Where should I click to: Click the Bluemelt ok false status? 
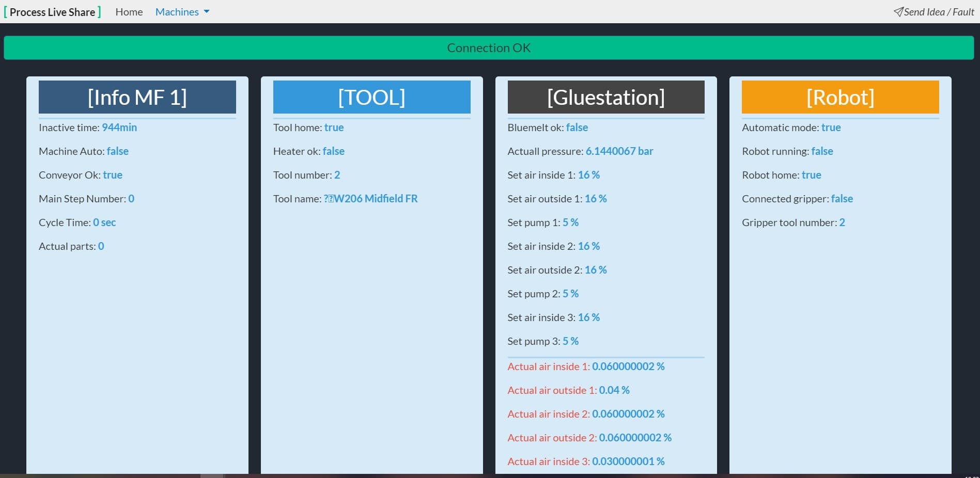577,128
